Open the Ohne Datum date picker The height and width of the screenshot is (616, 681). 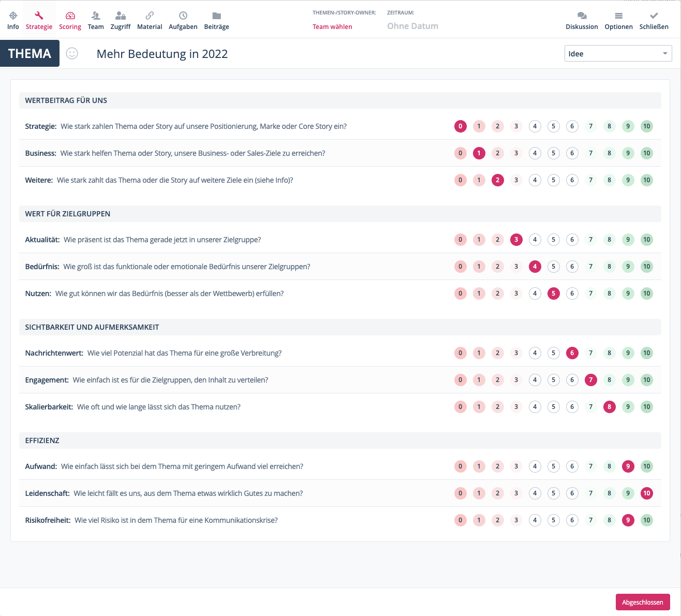click(x=412, y=26)
